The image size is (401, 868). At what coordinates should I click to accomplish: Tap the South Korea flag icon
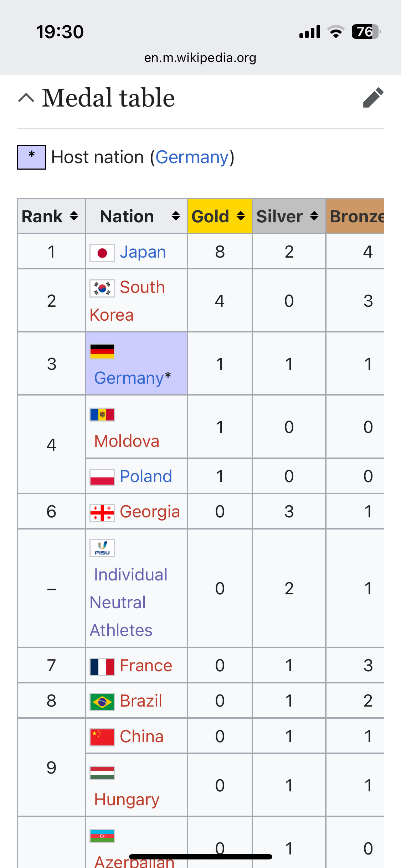click(x=102, y=288)
